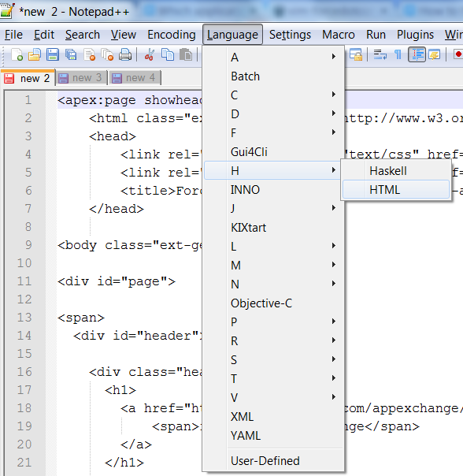Click <div id="page"> code on line 11
The height and width of the screenshot is (476, 463).
point(117,281)
